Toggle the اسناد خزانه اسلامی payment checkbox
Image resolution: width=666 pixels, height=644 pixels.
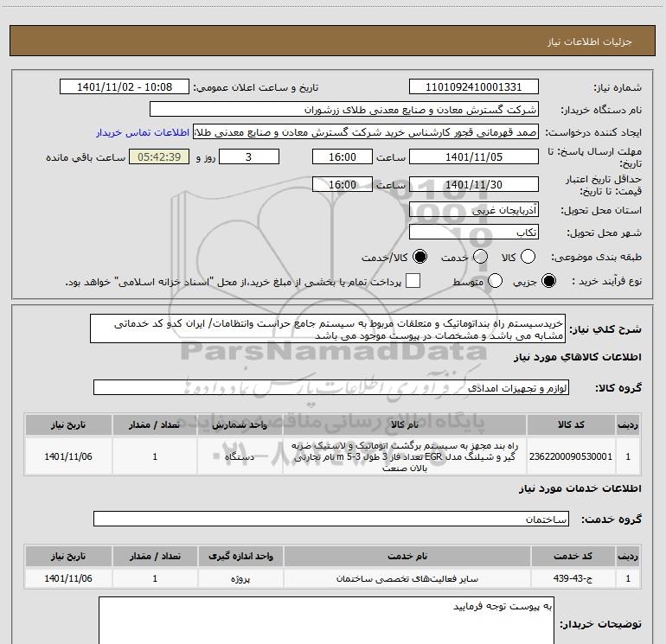click(413, 281)
